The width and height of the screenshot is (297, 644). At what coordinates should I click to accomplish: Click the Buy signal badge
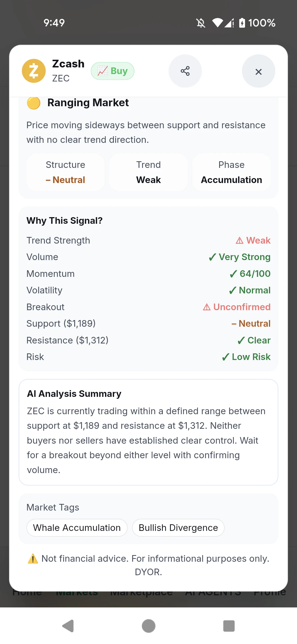[112, 71]
